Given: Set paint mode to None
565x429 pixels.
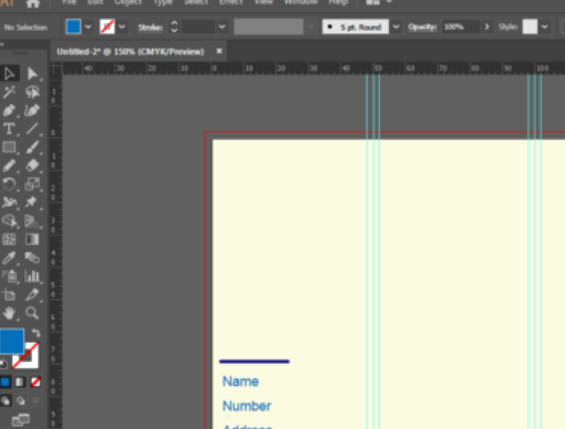Looking at the screenshot, I should pos(35,382).
